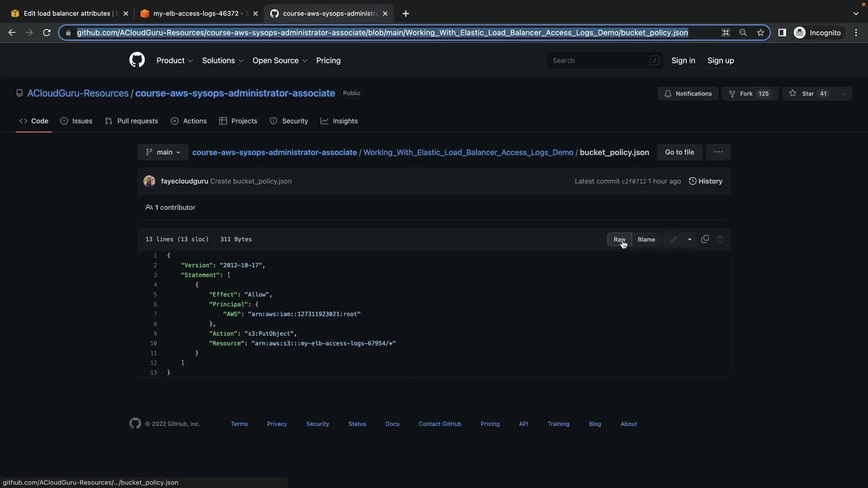Screen dimensions: 868x488
Task: Click the GitHub Octocat logo in header
Action: click(137, 60)
